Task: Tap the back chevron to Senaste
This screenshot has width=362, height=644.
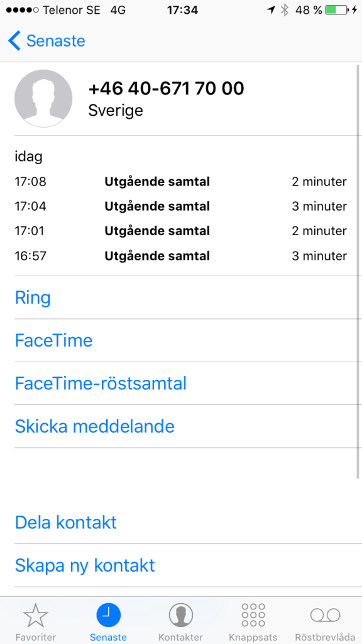Action: click(14, 41)
